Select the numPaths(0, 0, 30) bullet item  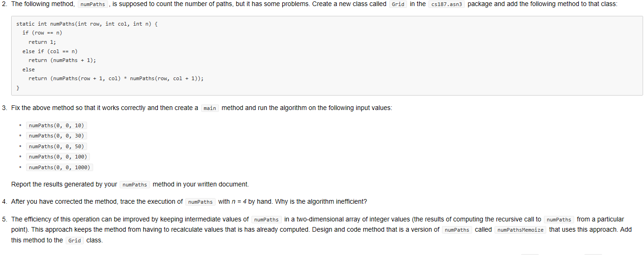click(x=57, y=136)
